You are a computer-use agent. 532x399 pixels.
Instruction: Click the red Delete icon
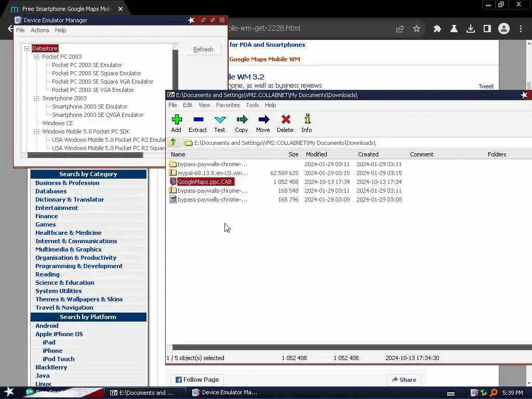click(x=285, y=123)
